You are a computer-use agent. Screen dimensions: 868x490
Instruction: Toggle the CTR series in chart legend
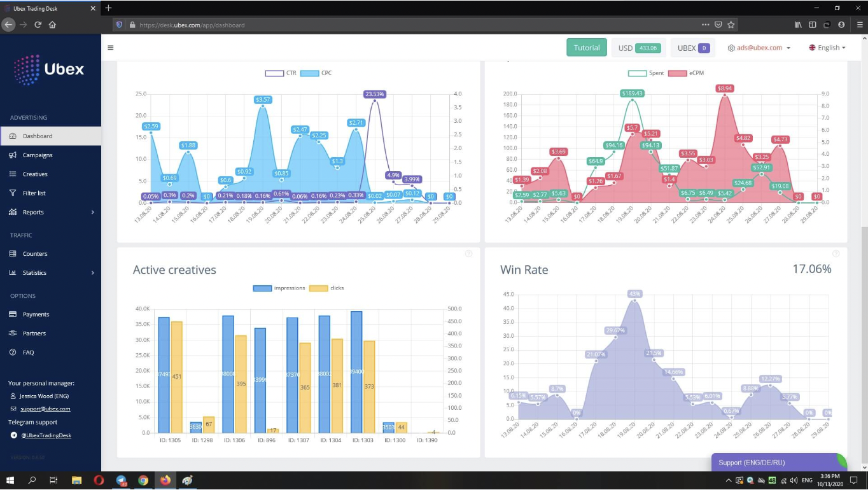click(x=274, y=73)
